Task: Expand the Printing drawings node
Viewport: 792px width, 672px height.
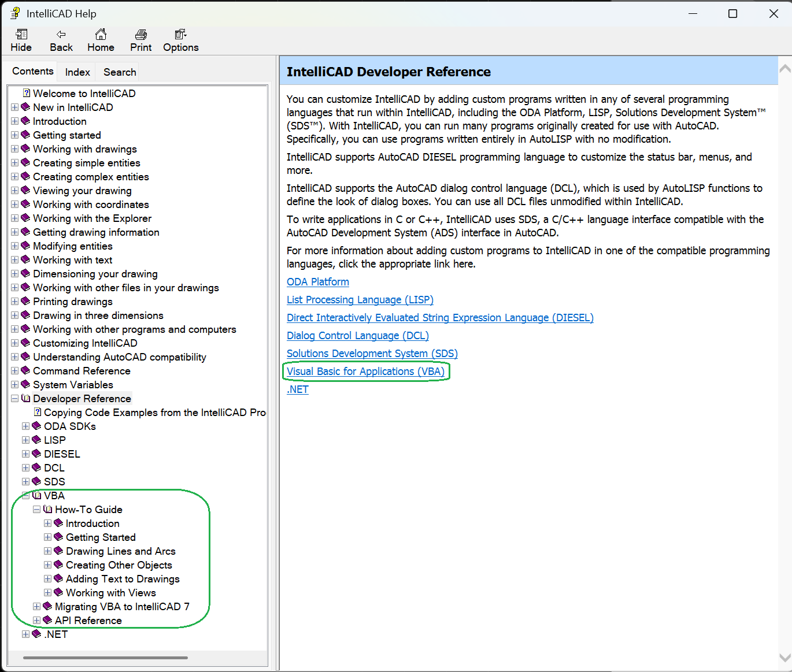Action: tap(15, 302)
